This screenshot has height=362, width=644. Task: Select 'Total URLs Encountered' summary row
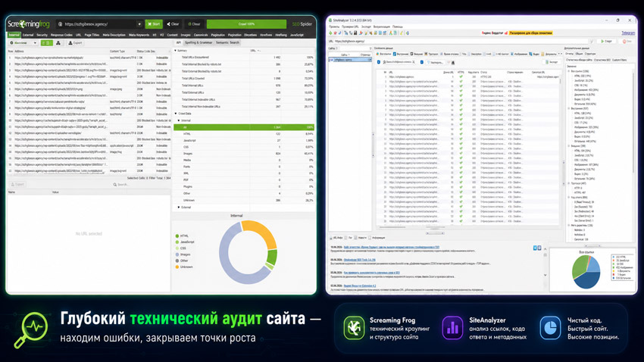244,58
